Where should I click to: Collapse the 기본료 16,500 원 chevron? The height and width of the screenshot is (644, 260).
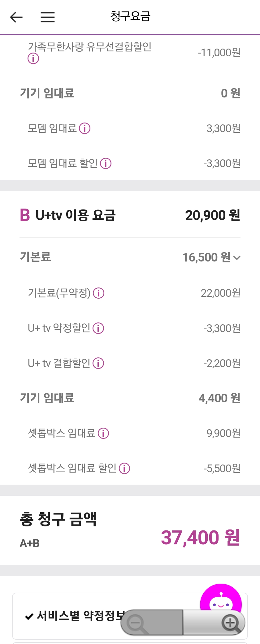(x=237, y=257)
